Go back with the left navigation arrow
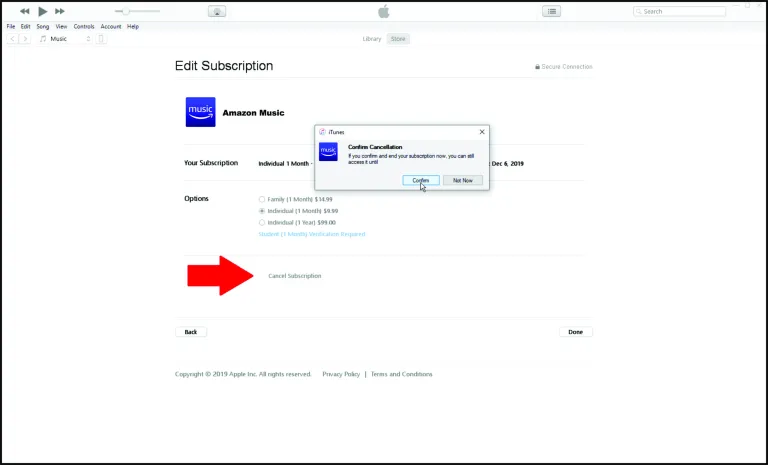The height and width of the screenshot is (465, 768). click(x=13, y=39)
